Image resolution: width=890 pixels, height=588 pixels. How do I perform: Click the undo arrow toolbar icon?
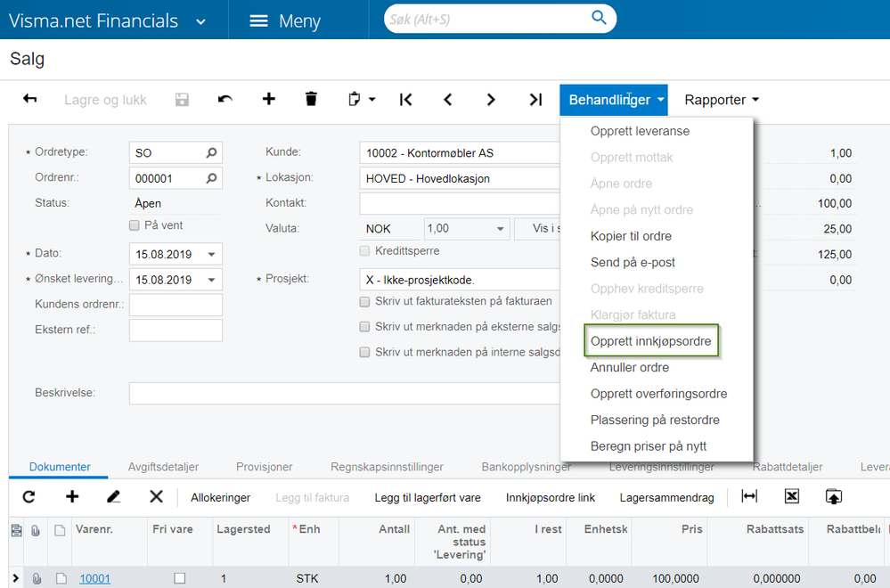[225, 99]
